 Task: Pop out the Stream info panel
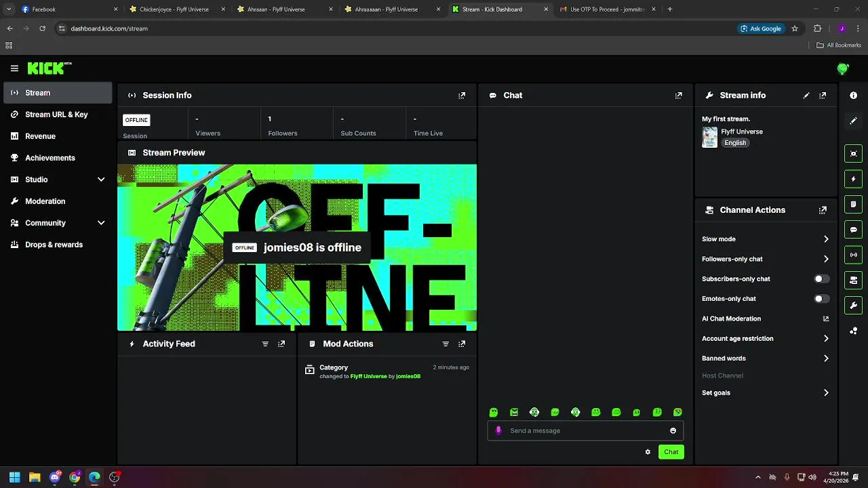click(x=823, y=96)
